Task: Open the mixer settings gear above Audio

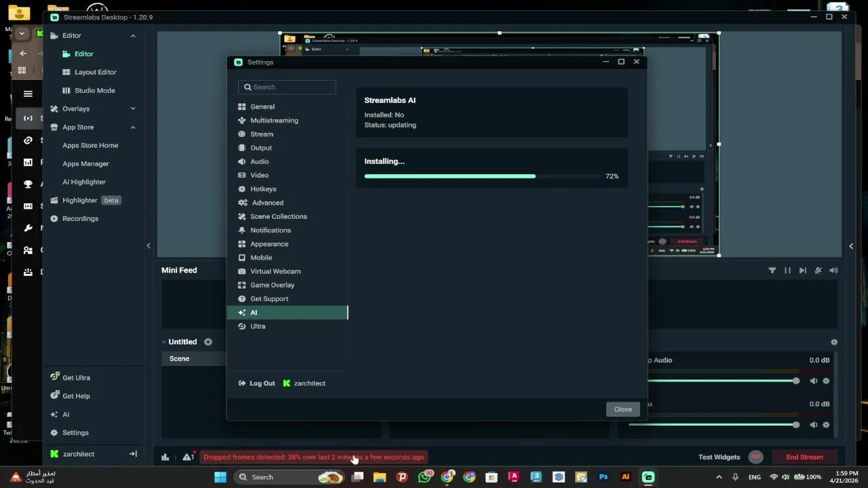Action: click(x=834, y=342)
